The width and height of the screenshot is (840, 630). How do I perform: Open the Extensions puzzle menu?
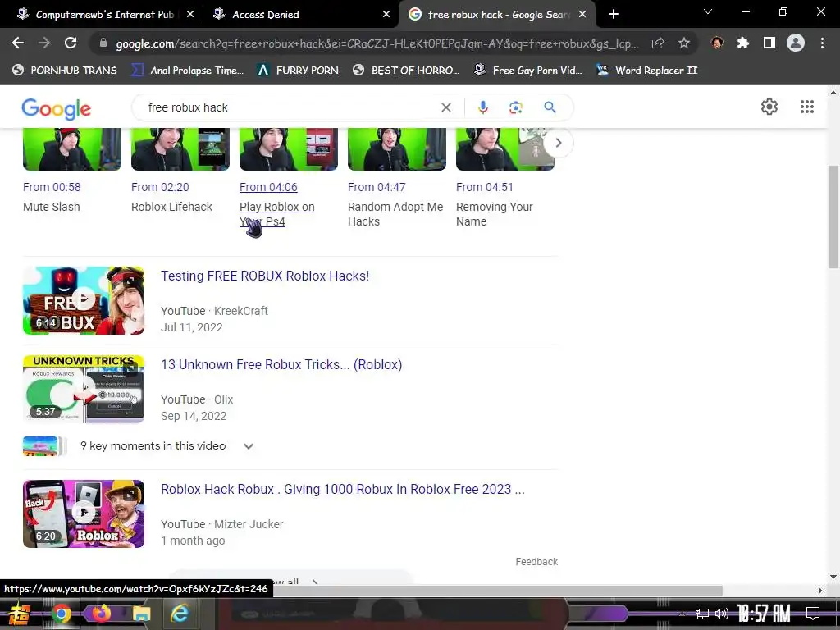coord(743,43)
